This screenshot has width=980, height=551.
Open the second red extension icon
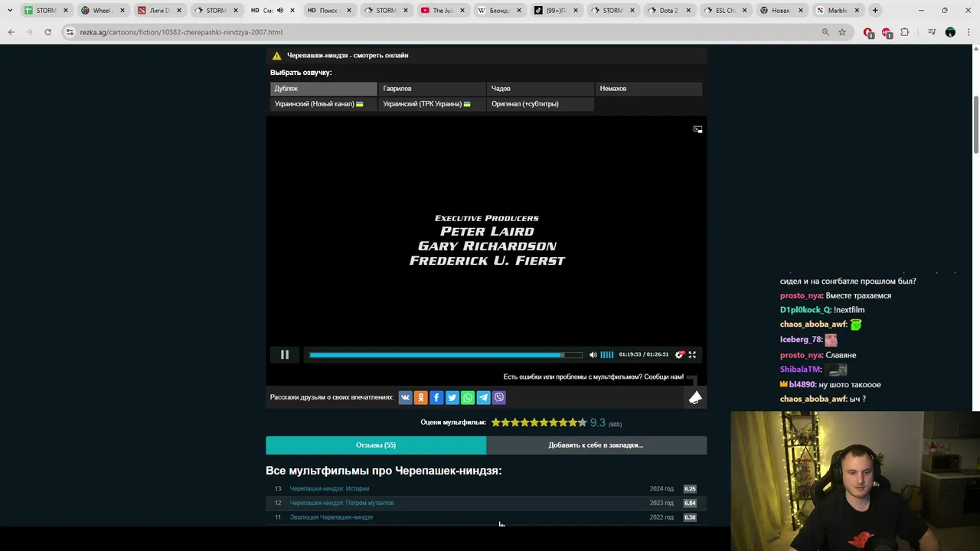pyautogui.click(x=887, y=32)
